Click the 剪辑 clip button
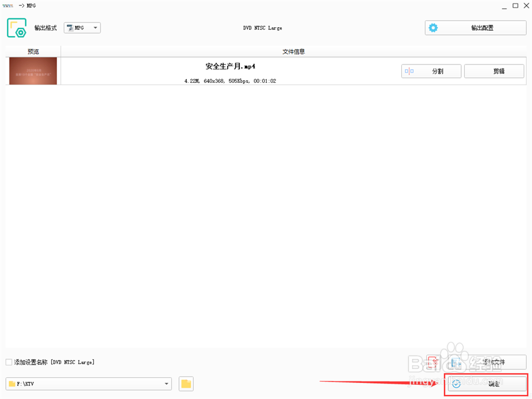 coord(494,72)
